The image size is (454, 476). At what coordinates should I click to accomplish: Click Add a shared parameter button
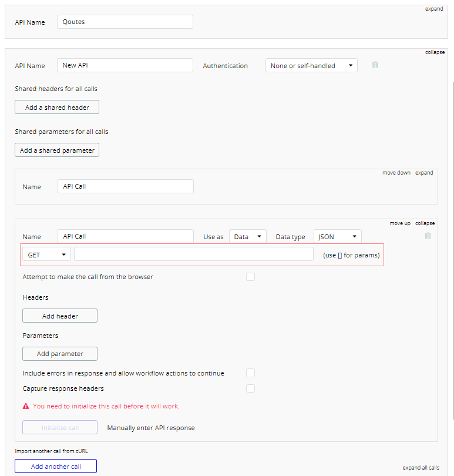[57, 150]
